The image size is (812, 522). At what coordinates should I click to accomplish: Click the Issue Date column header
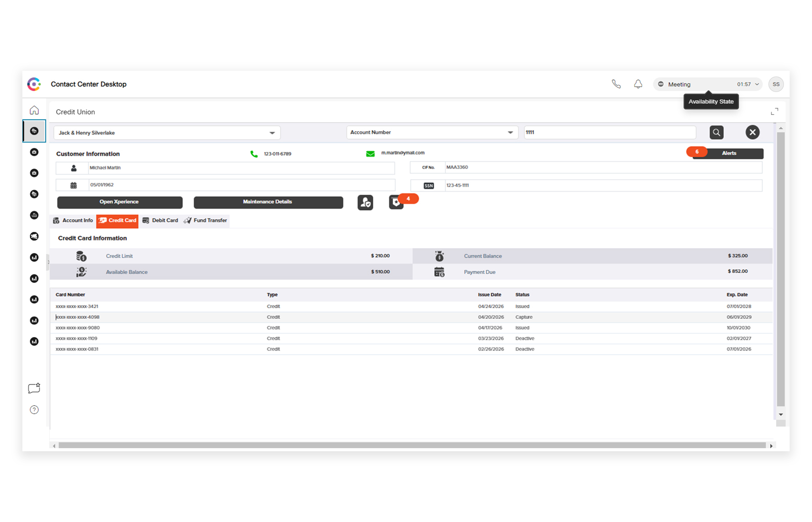tap(489, 295)
